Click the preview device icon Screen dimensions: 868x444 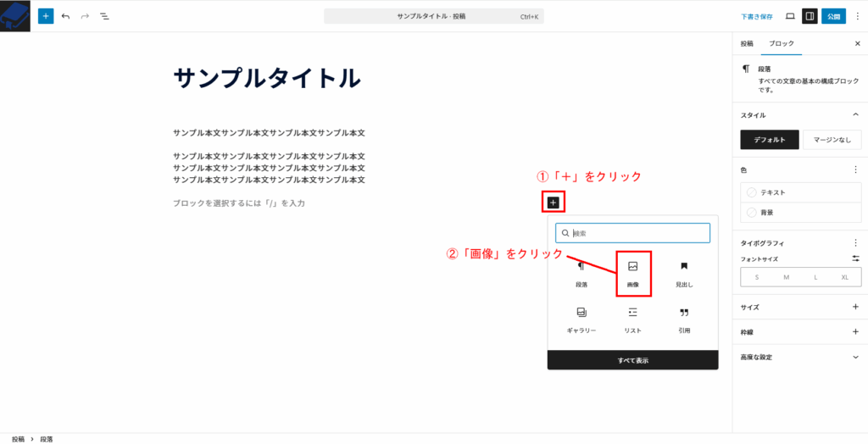point(790,16)
